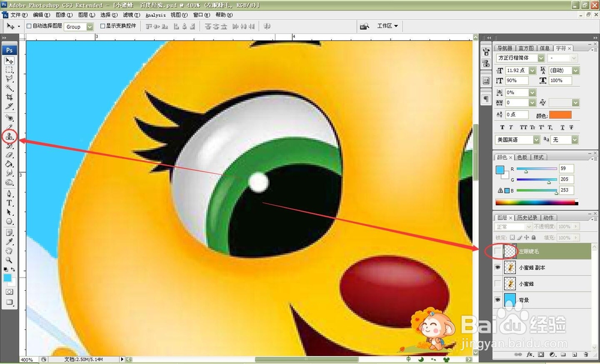Enable the lock transparent pixels icon
Screen dimensions: 600x364
click(x=511, y=237)
